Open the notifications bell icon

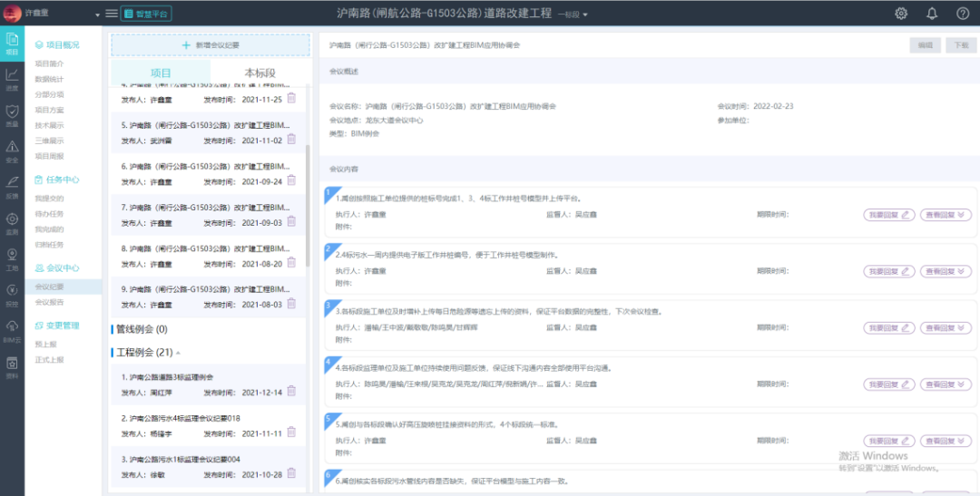point(932,13)
